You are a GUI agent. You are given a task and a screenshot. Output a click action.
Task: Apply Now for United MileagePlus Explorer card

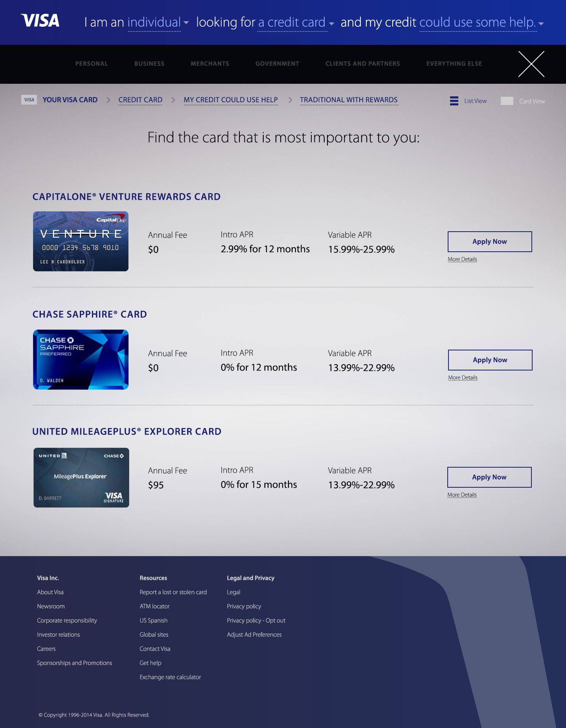(489, 477)
